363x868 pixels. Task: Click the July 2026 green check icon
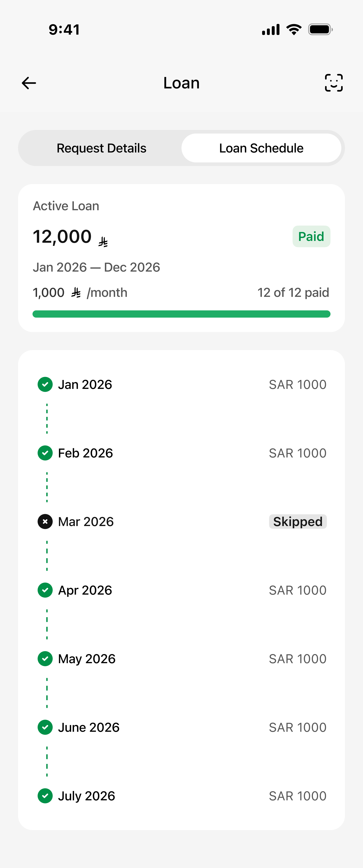pos(45,796)
